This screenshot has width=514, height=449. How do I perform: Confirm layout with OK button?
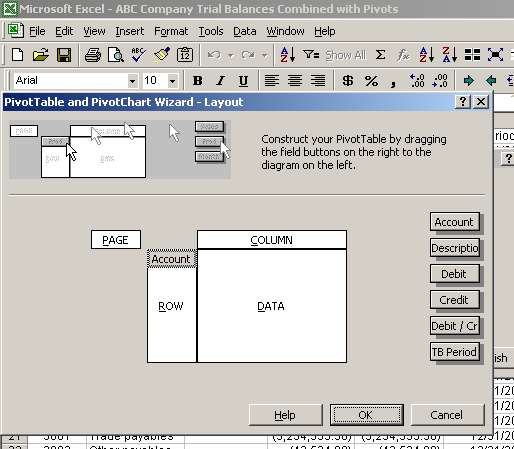coord(367,415)
